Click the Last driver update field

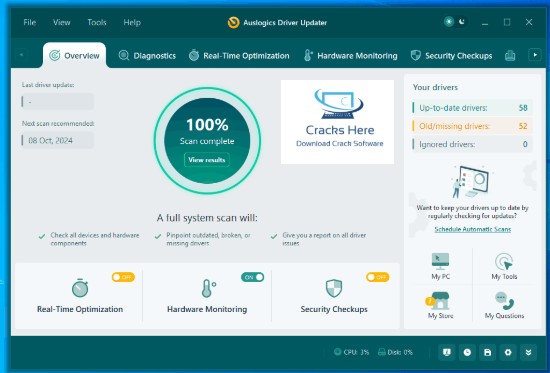click(x=58, y=102)
